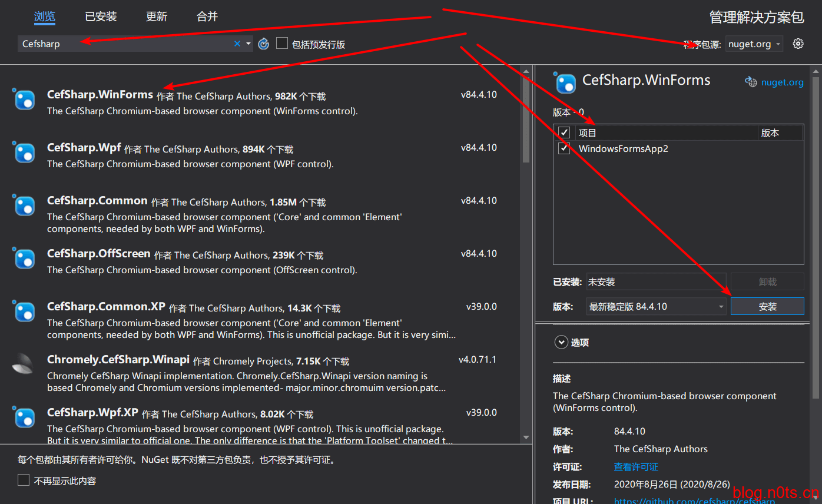Click the CefSharp.Common package icon
Image resolution: width=822 pixels, height=504 pixels.
click(25, 206)
